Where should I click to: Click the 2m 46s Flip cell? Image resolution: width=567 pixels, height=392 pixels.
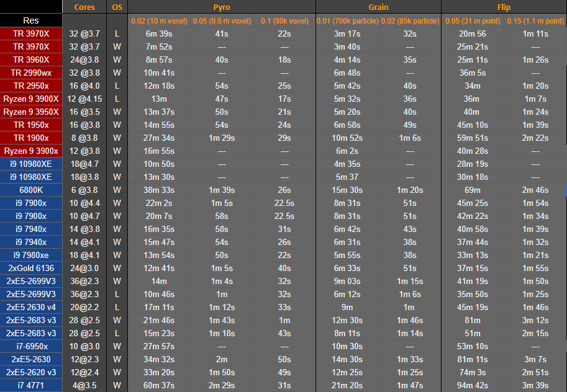pos(535,190)
